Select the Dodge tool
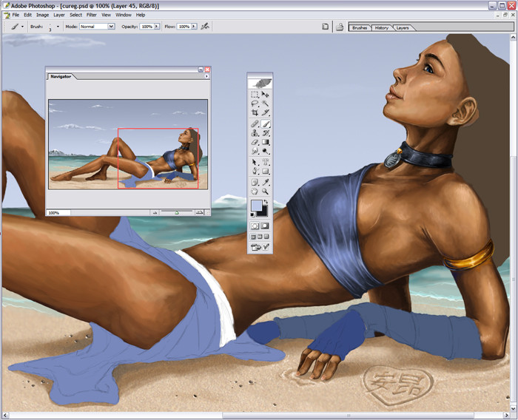The height and width of the screenshot is (420, 518). tap(265, 151)
